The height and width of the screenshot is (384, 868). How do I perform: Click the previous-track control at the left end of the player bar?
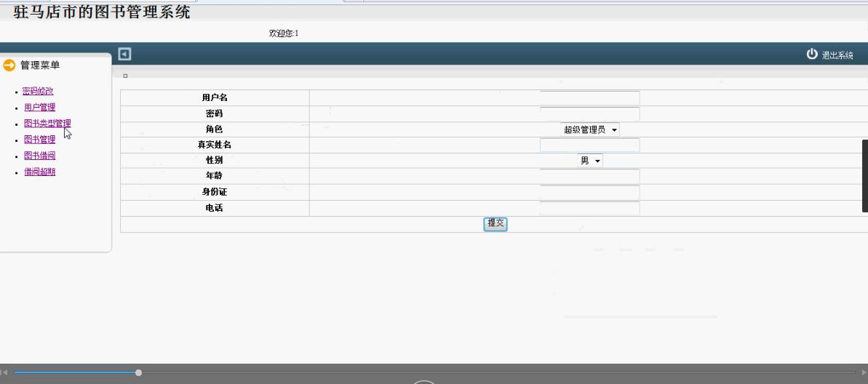4,372
